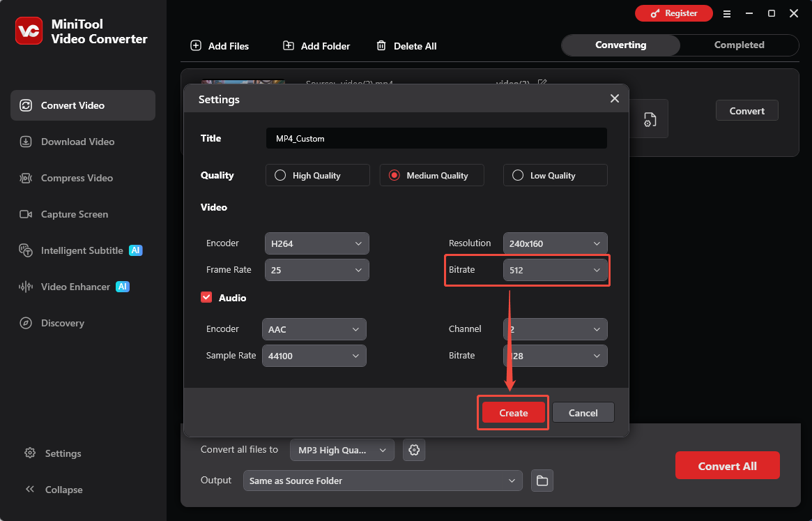The width and height of the screenshot is (812, 521).
Task: Close the Settings dialog with the X
Action: pyautogui.click(x=615, y=98)
